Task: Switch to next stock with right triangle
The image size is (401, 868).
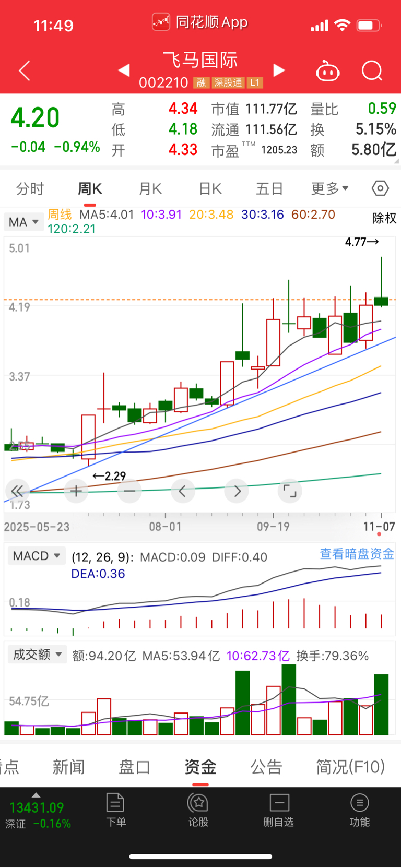Action: (x=279, y=70)
